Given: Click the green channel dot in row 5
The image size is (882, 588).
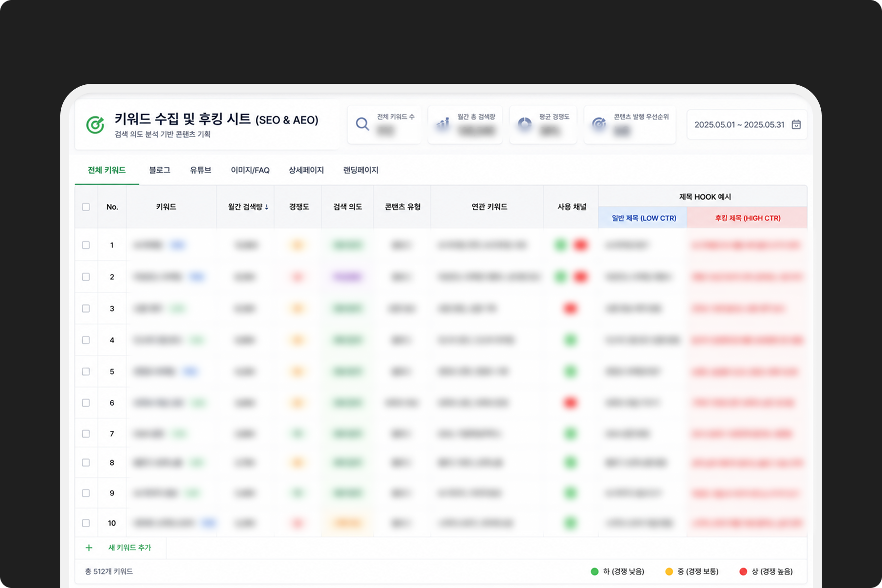Looking at the screenshot, I should click(570, 371).
